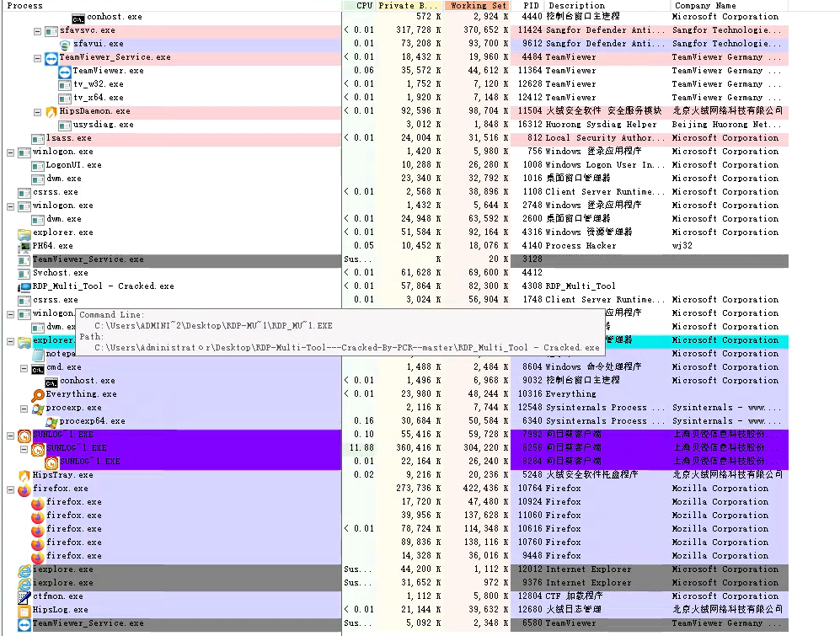
Task: Click the sfavui.exe Sangfor Defender icon
Action: click(65, 44)
